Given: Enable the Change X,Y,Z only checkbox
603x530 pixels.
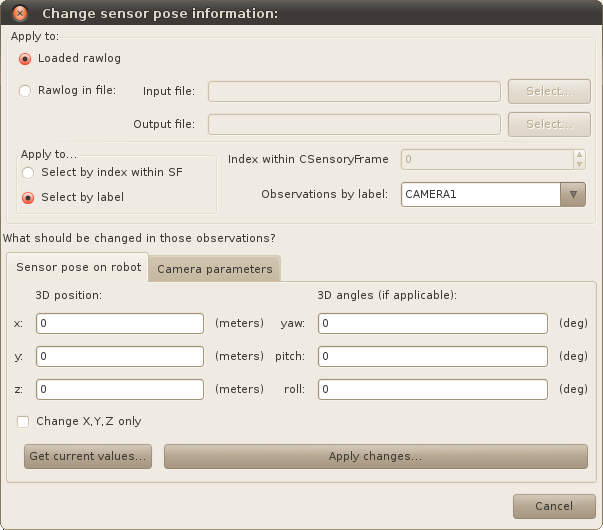Looking at the screenshot, I should point(23,422).
